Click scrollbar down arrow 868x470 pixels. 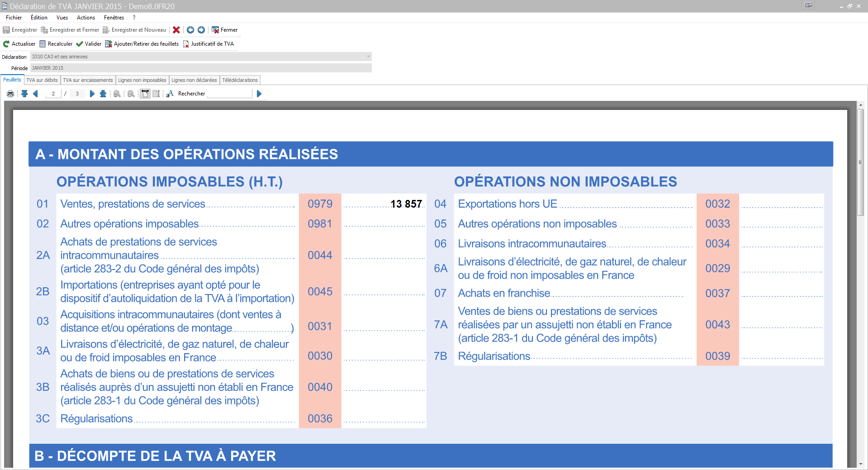coord(861,464)
